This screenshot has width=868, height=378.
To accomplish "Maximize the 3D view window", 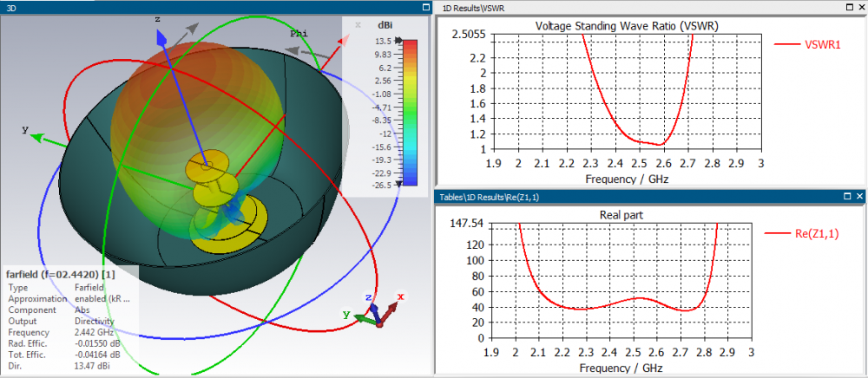I will click(425, 7).
